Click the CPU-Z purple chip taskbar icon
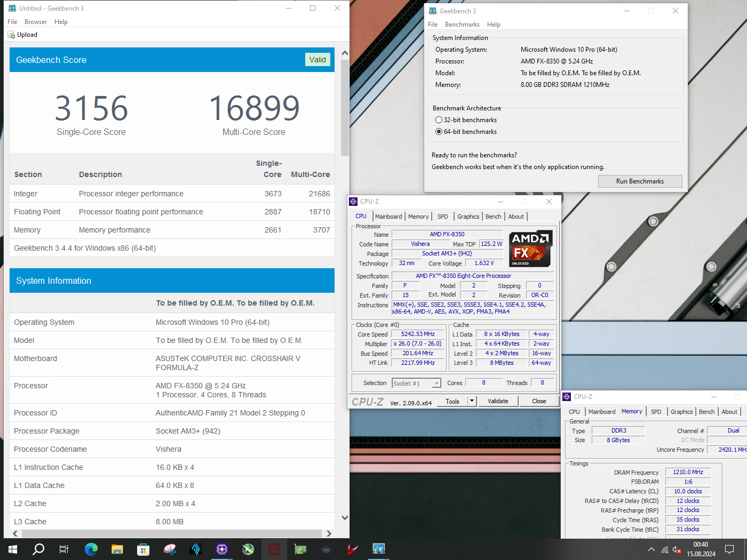Viewport: 747px width, 560px height. coord(222,549)
